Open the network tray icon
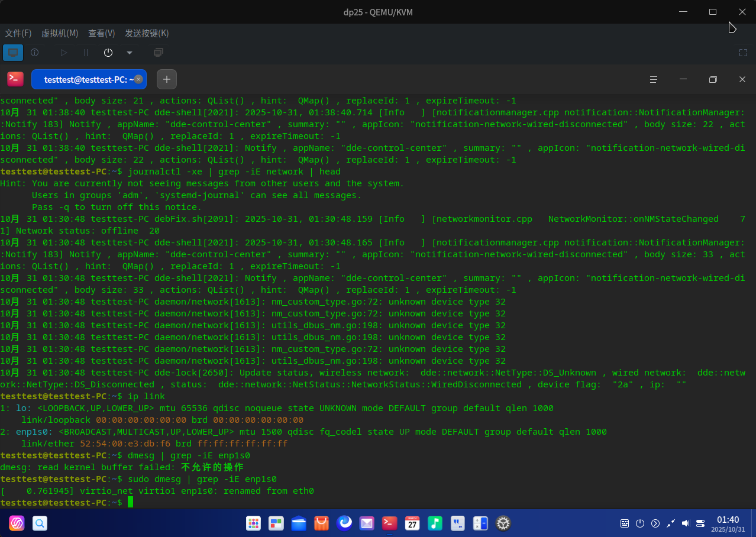Viewport: 756px width, 537px height. coord(671,523)
